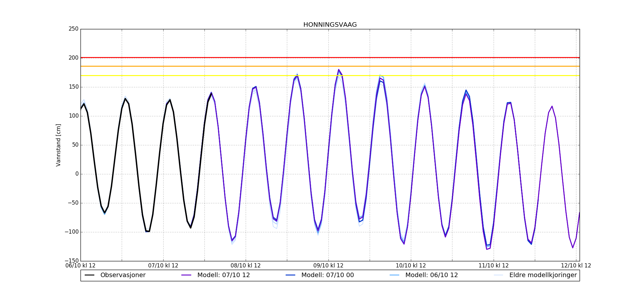Select the Eldre modellkjoringer legend label
Viewport: 644px width, 290px height.
[x=543, y=275]
